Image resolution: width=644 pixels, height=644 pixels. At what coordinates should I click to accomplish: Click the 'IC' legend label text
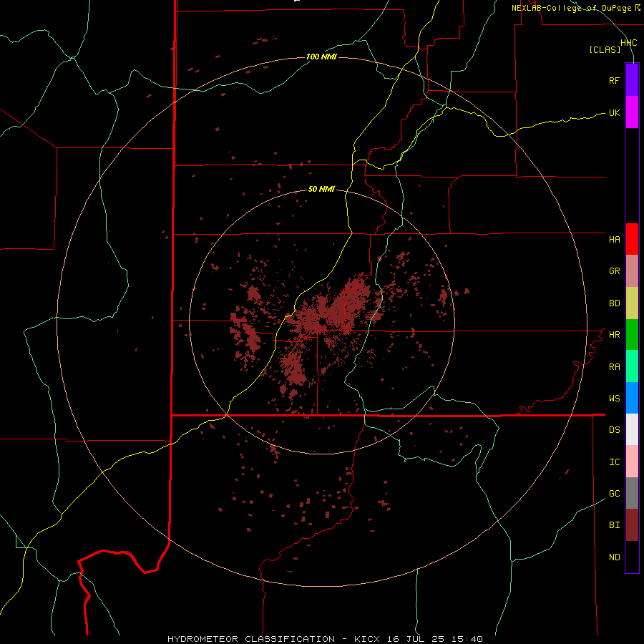(614, 462)
